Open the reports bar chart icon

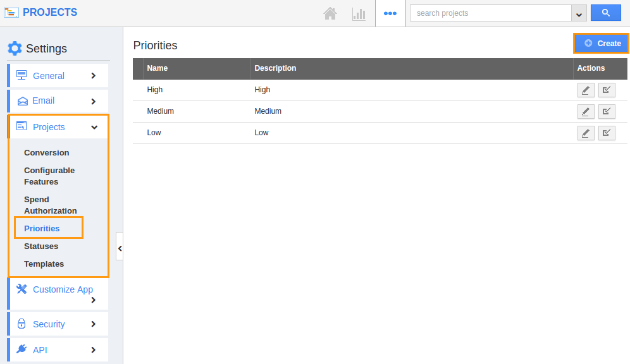tap(359, 14)
